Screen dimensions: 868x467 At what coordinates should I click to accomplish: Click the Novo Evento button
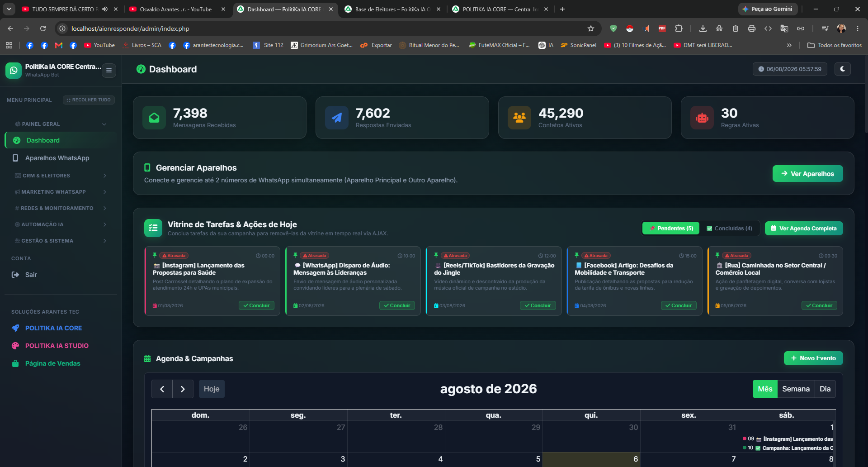[x=813, y=358]
